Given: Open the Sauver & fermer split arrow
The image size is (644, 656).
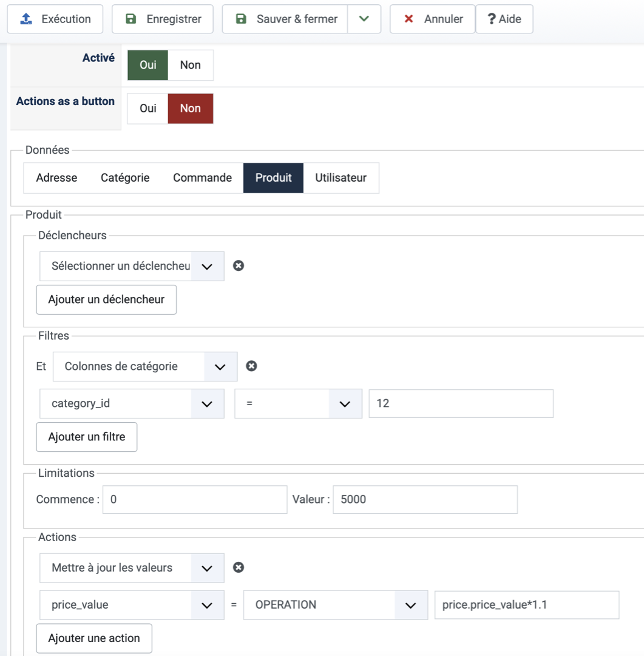Looking at the screenshot, I should pyautogui.click(x=364, y=19).
